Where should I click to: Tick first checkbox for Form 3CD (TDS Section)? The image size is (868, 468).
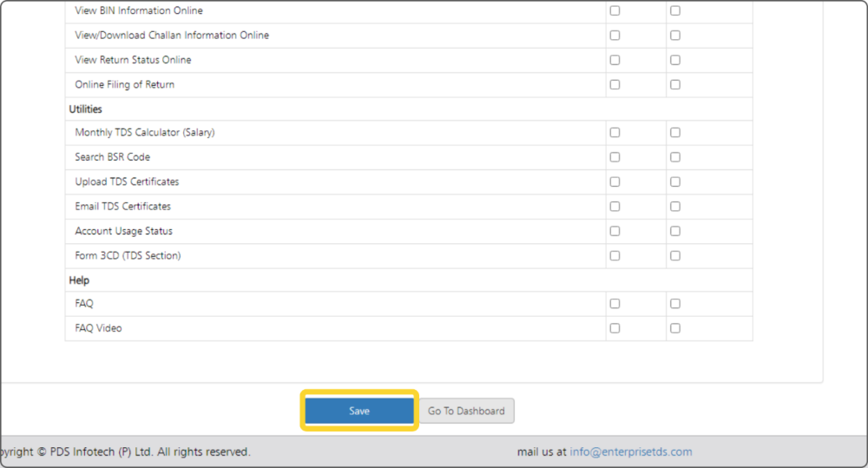615,256
